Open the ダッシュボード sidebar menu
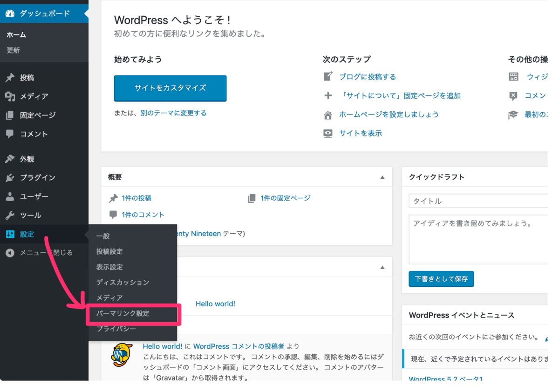Screen dimensions: 559x392 [x=44, y=14]
